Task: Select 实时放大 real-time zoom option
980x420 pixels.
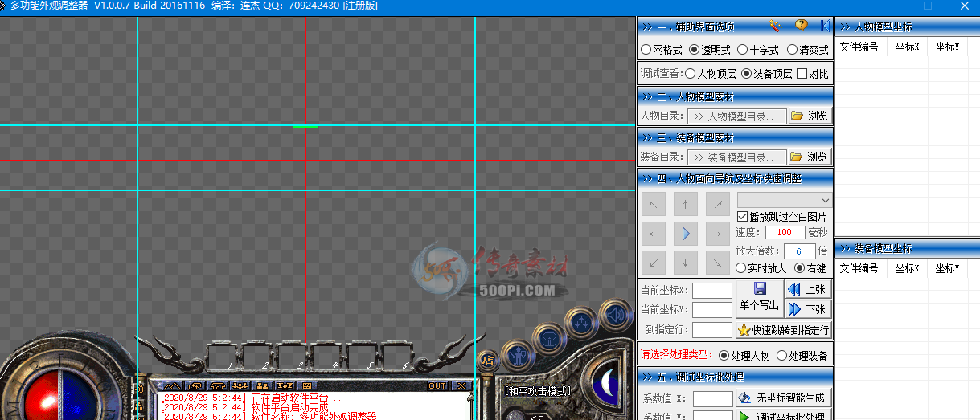Action: click(x=761, y=268)
